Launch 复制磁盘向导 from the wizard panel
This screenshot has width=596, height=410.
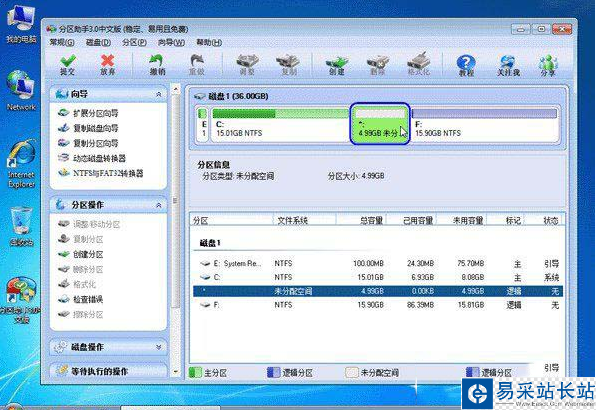point(88,128)
